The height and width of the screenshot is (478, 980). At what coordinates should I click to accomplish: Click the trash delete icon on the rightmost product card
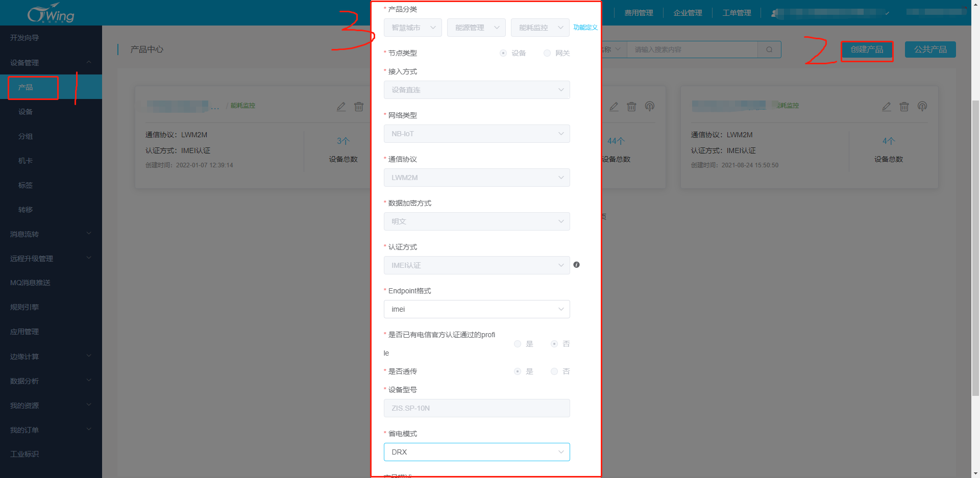(904, 107)
